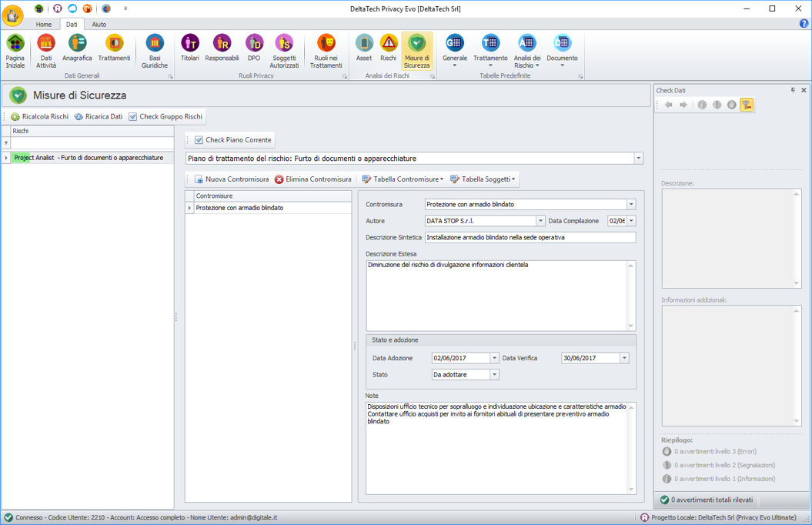The image size is (812, 525).
Task: Click 0 avvertimenti totali rilevati status
Action: coord(707,500)
